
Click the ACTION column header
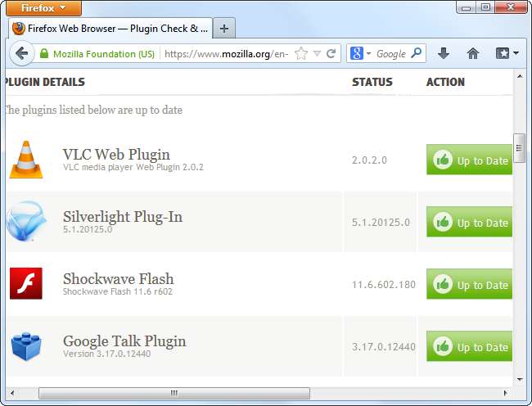pos(445,82)
